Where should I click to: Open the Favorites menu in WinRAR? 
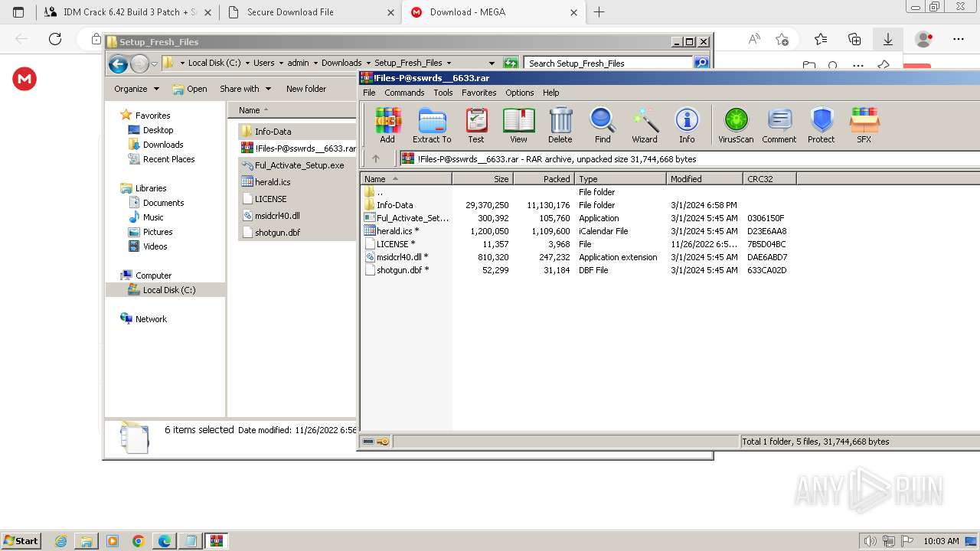click(479, 93)
